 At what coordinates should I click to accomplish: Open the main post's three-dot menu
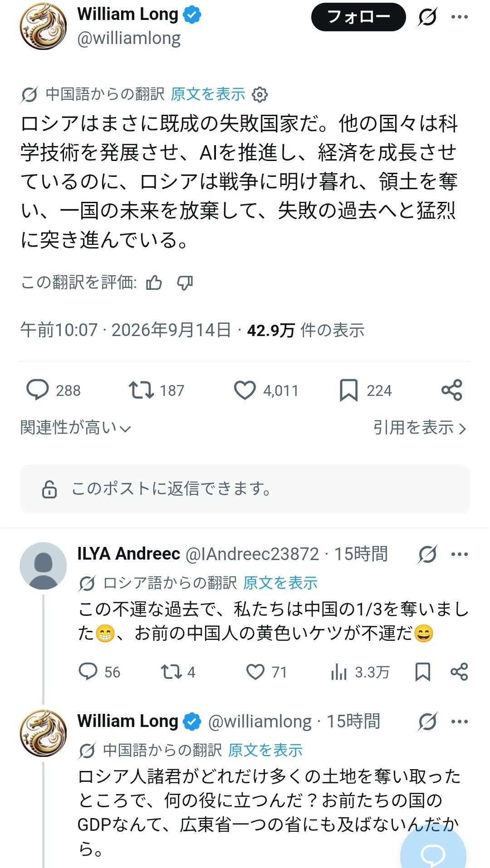click(x=459, y=17)
